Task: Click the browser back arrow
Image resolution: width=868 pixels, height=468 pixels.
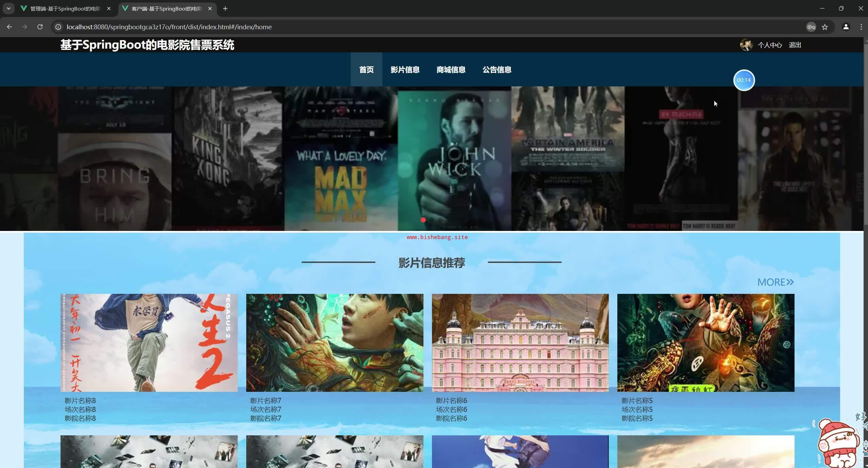Action: pyautogui.click(x=9, y=27)
